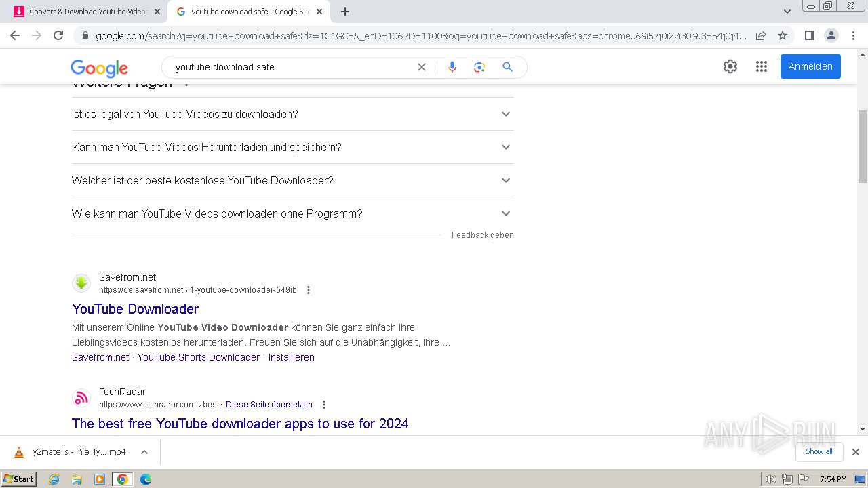This screenshot has width=868, height=488.
Task: Open more options for Savefrom.net result
Action: (x=309, y=290)
